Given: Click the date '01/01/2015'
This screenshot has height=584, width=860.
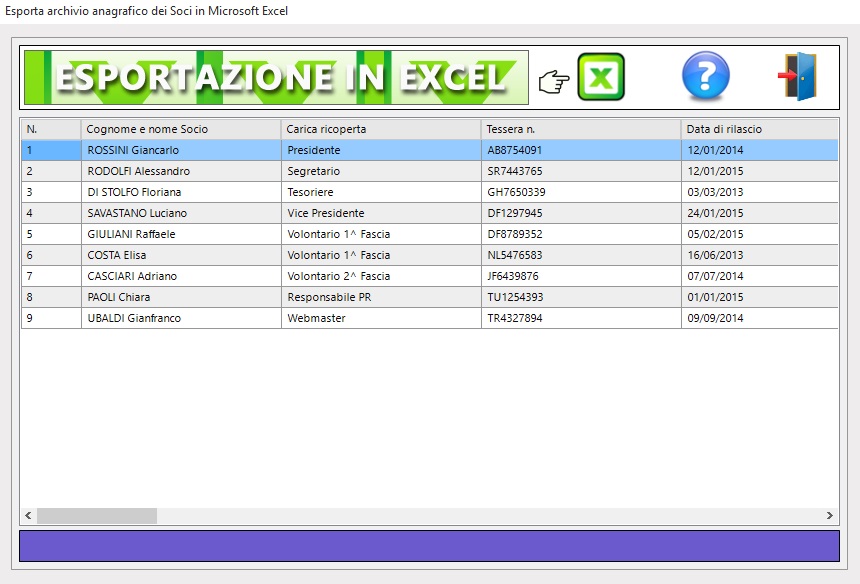Looking at the screenshot, I should click(716, 297).
